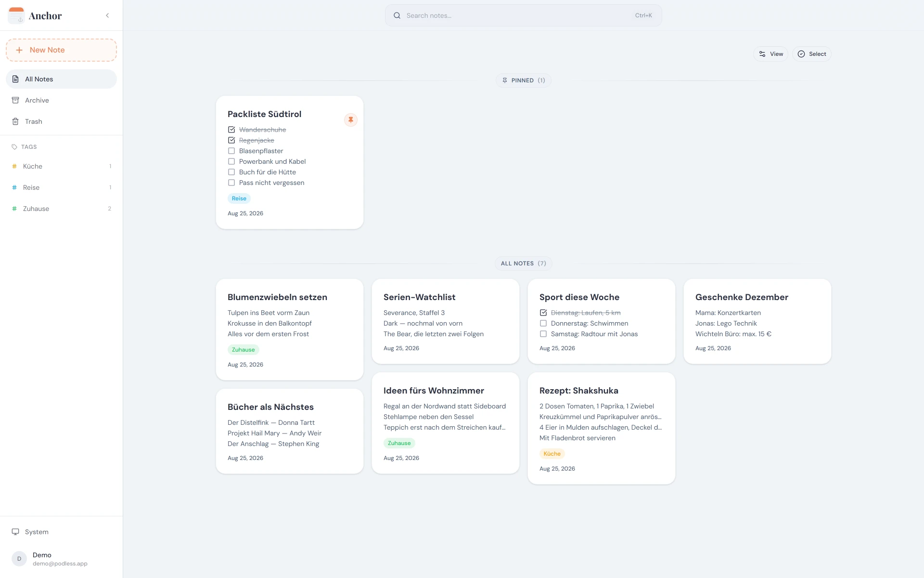Click the ALL NOTES section header pill
Viewport: 924px width, 578px height.
[523, 263]
